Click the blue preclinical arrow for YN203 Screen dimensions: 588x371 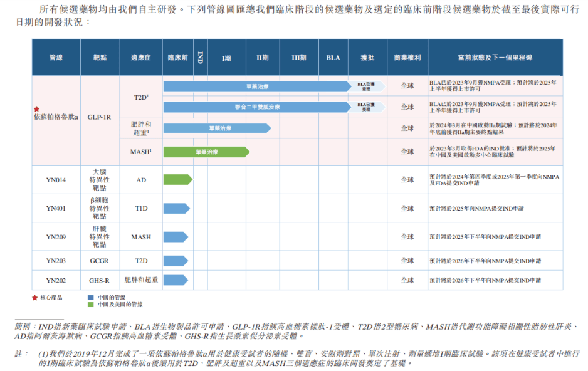point(176,261)
